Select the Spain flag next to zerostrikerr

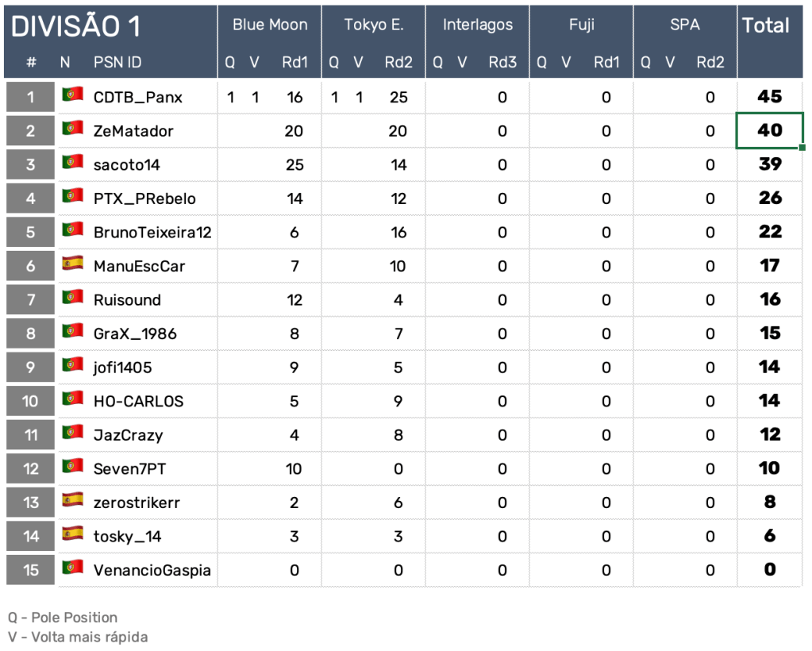tap(72, 500)
